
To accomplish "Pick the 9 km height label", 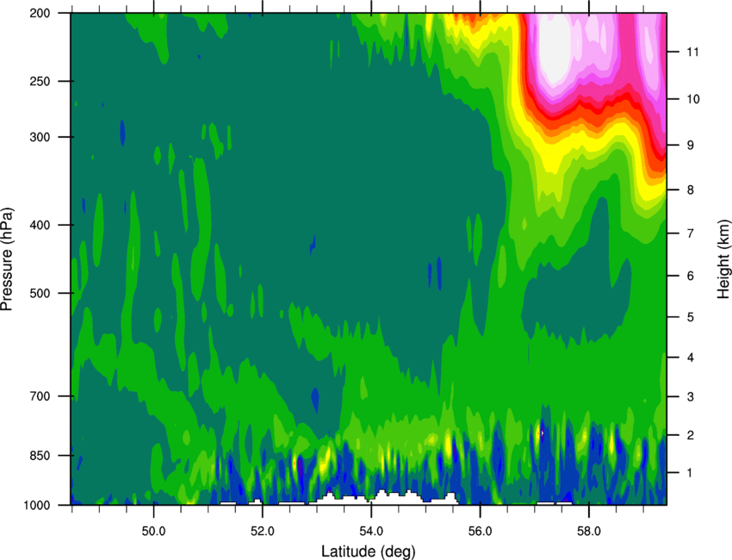I will 691,146.
